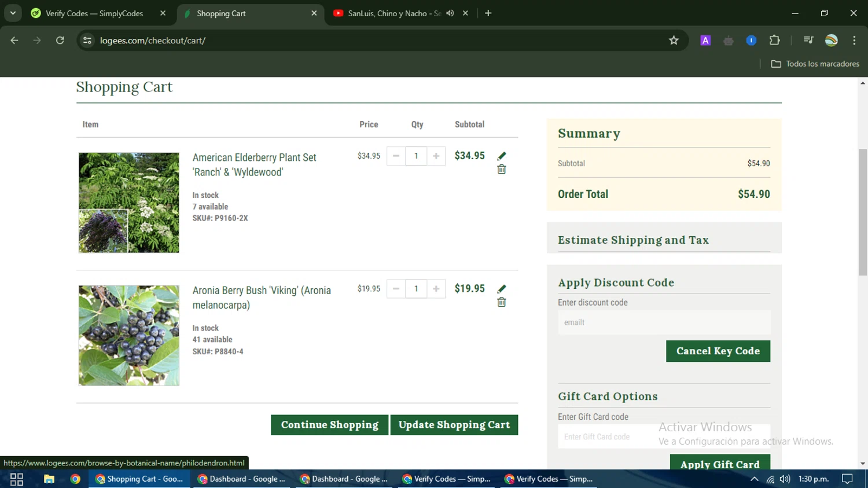Open the purple A extension

pos(705,41)
